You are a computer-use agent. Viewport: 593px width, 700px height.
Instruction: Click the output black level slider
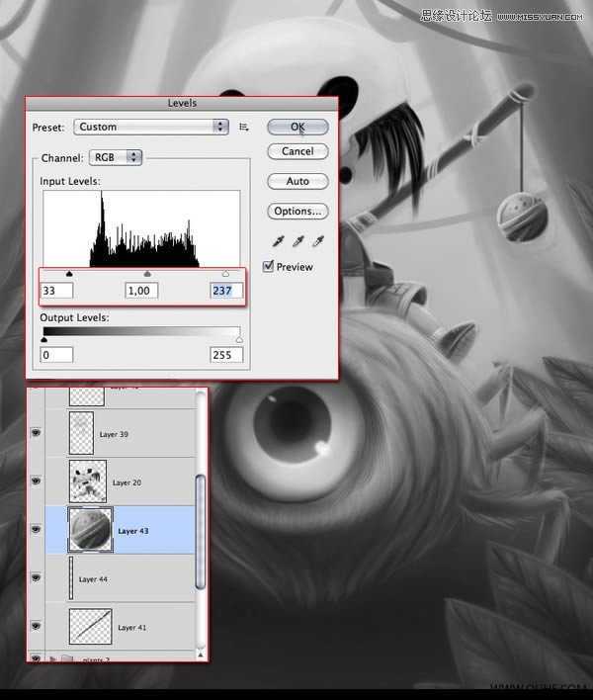tap(43, 340)
